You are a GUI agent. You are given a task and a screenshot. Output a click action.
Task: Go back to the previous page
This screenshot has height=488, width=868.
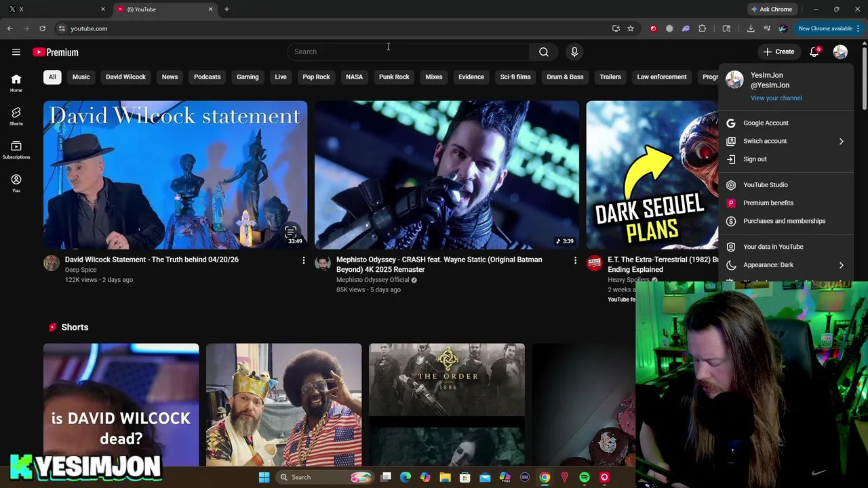click(9, 28)
